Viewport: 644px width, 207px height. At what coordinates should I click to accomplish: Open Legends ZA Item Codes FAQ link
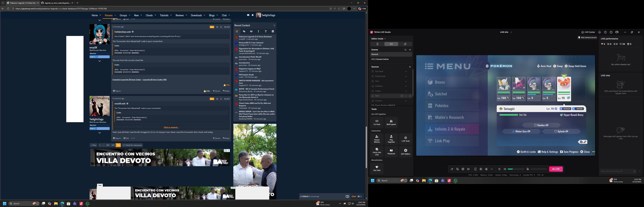[x=155, y=80]
